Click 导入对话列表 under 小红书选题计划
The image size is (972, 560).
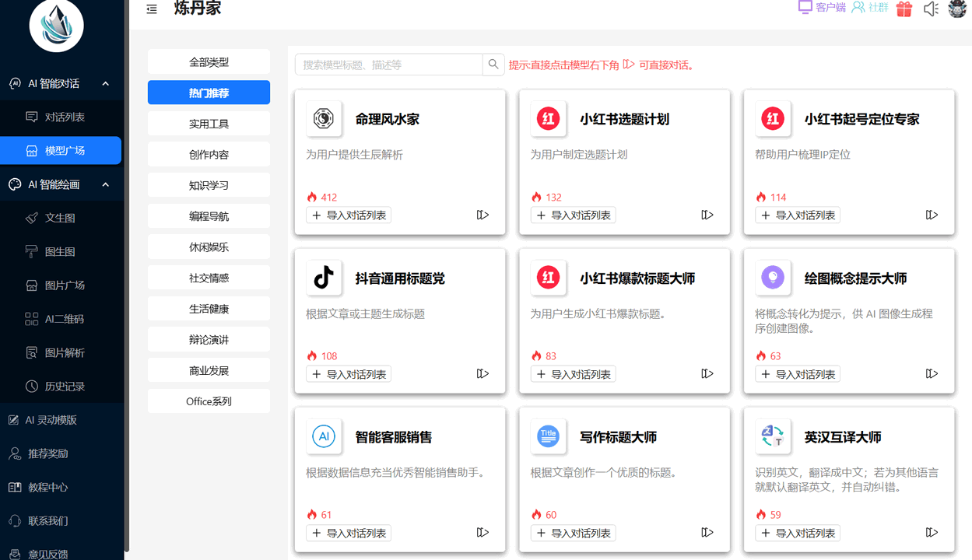click(x=573, y=215)
